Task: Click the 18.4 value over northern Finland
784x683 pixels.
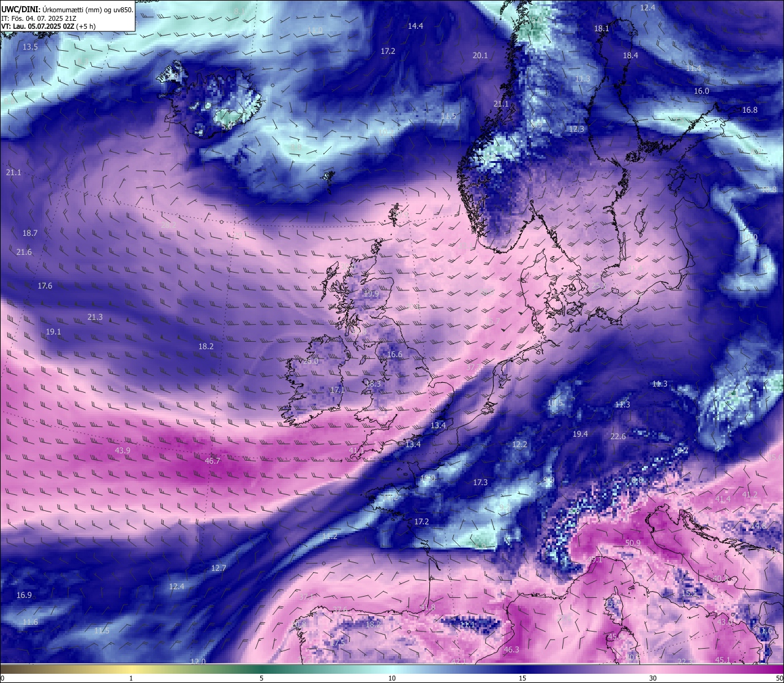Action: 630,56
